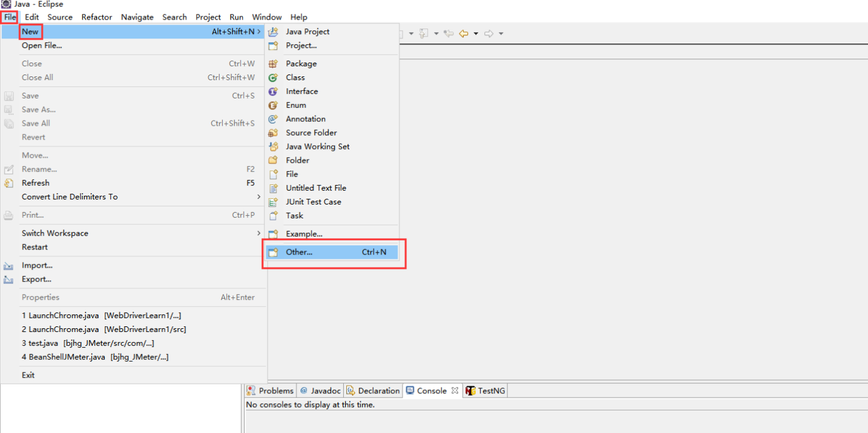Open the Refactor menu
Viewport: 868px width, 433px height.
[97, 17]
